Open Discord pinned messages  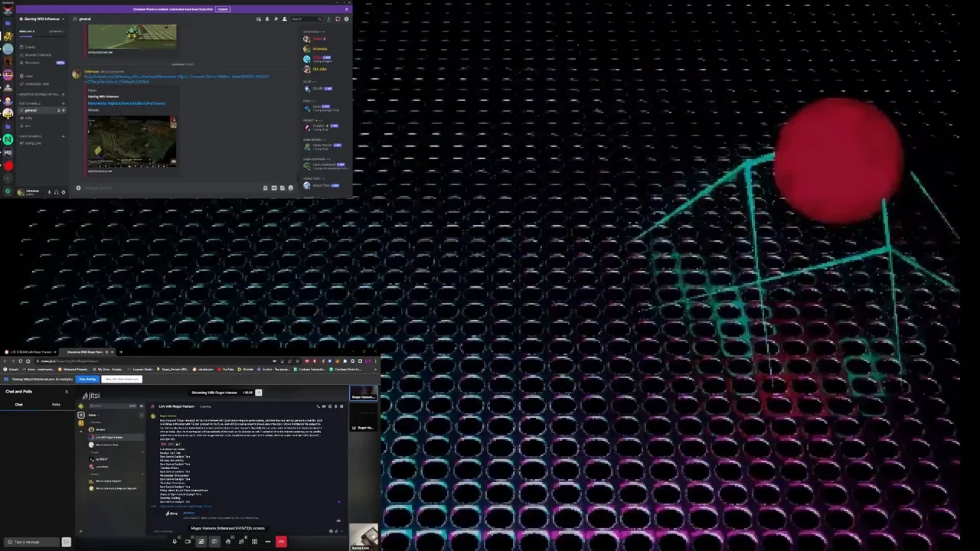[276, 19]
